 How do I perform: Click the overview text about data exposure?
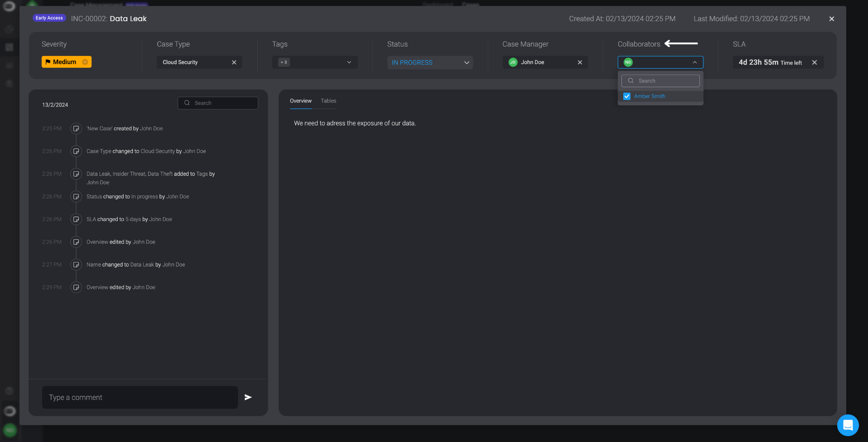click(x=355, y=123)
